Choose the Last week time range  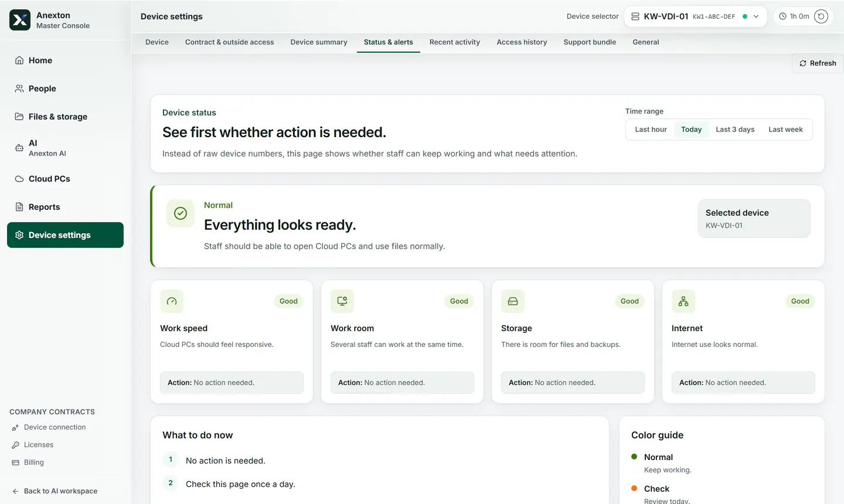coord(786,130)
